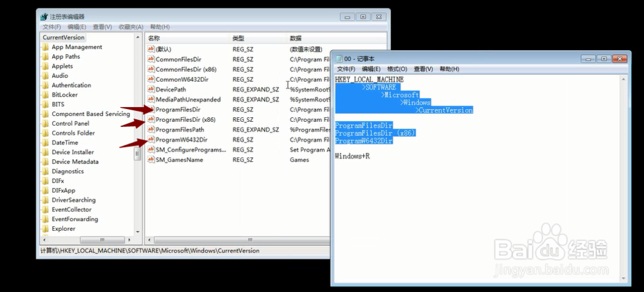644x292 pixels.
Task: Click the SM_GamesName value icon
Action: tap(151, 160)
